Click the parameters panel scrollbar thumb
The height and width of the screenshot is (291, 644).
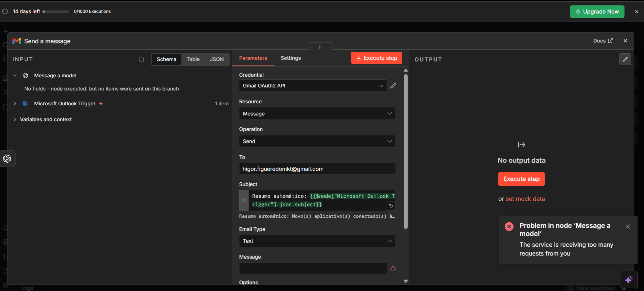406,151
